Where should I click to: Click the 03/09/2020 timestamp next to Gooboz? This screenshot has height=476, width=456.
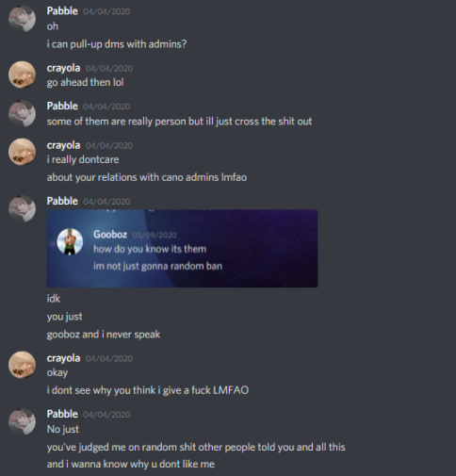[x=155, y=235]
